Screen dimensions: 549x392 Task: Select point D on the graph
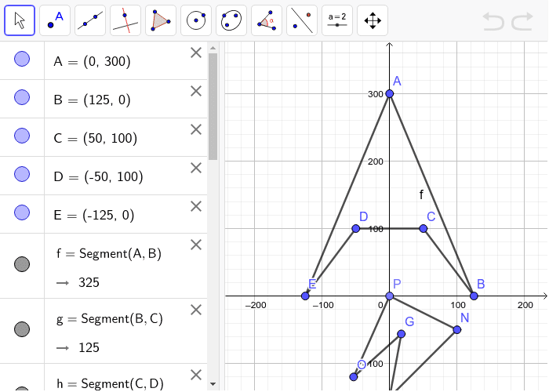pos(356,229)
